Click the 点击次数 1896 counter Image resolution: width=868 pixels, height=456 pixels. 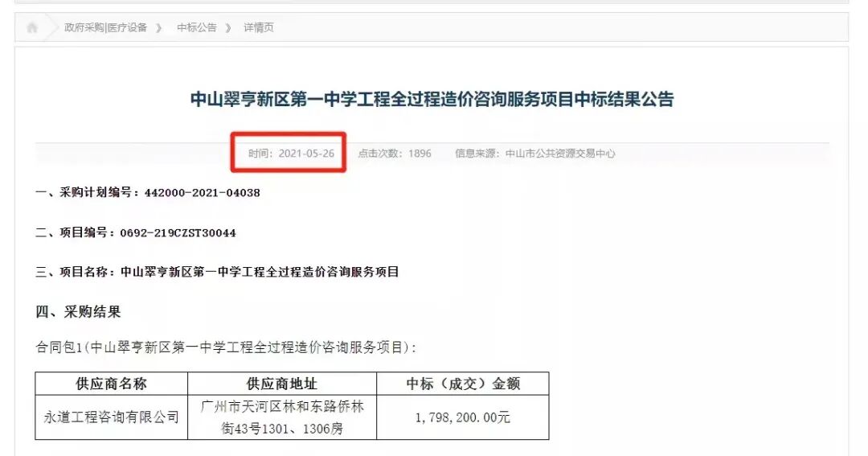(x=394, y=154)
